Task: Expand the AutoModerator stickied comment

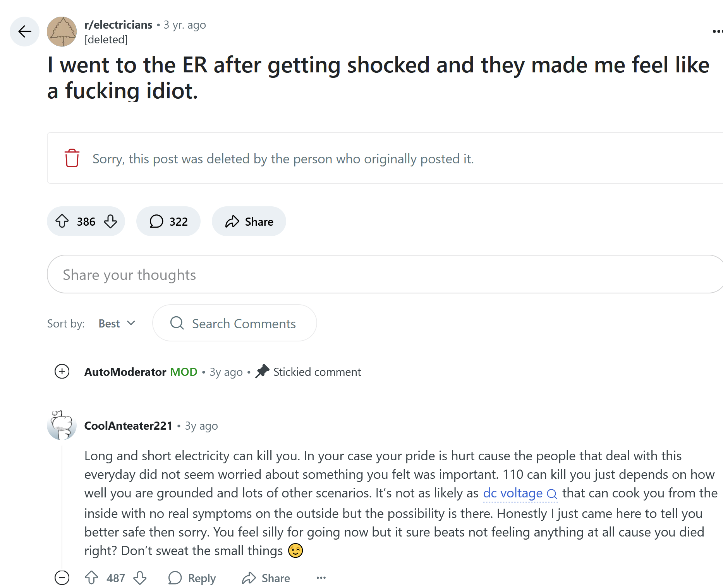Action: (62, 372)
